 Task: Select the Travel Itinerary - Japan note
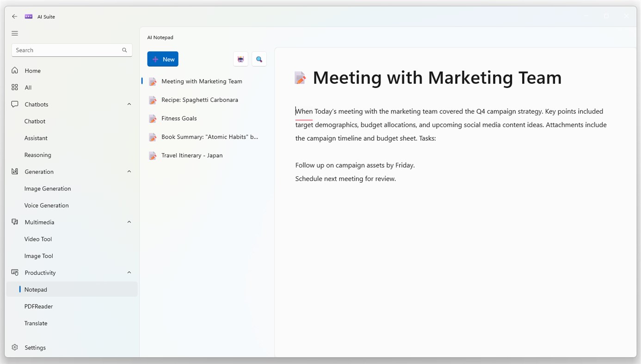(192, 155)
